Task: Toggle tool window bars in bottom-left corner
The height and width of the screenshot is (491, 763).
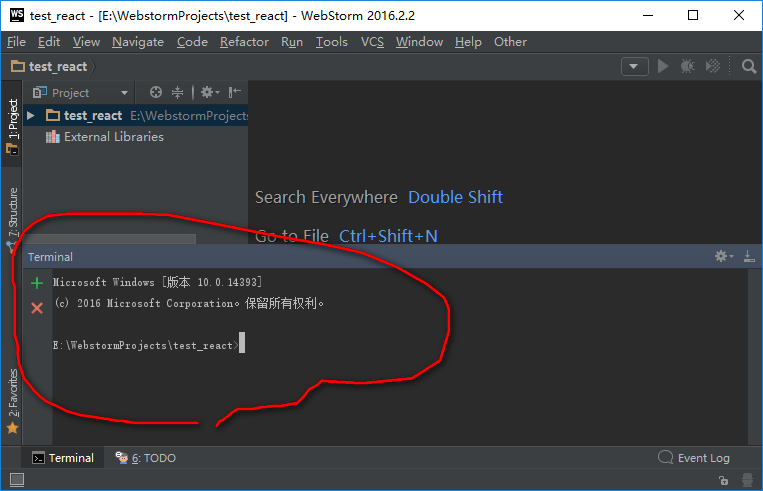Action: (16, 481)
